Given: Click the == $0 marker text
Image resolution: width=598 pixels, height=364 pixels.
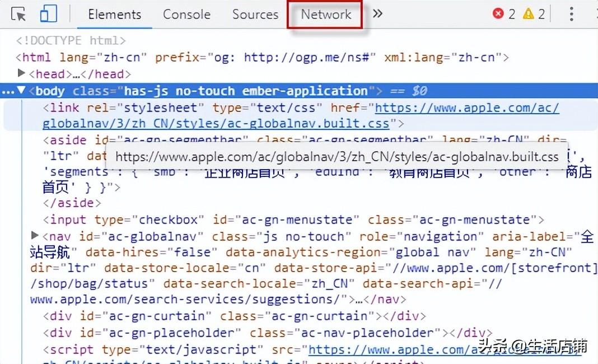Looking at the screenshot, I should 408,91.
